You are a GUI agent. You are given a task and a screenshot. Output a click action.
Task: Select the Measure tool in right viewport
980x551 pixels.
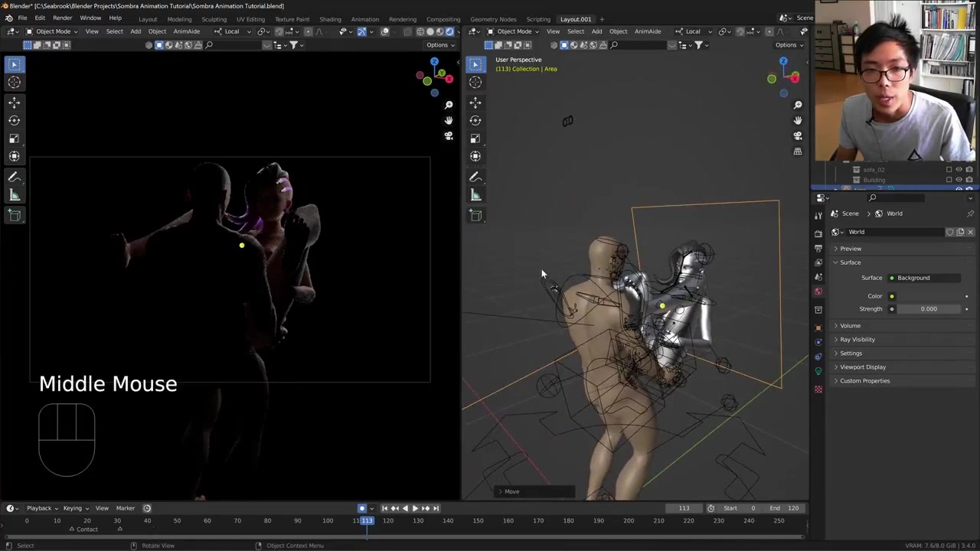coord(475,195)
